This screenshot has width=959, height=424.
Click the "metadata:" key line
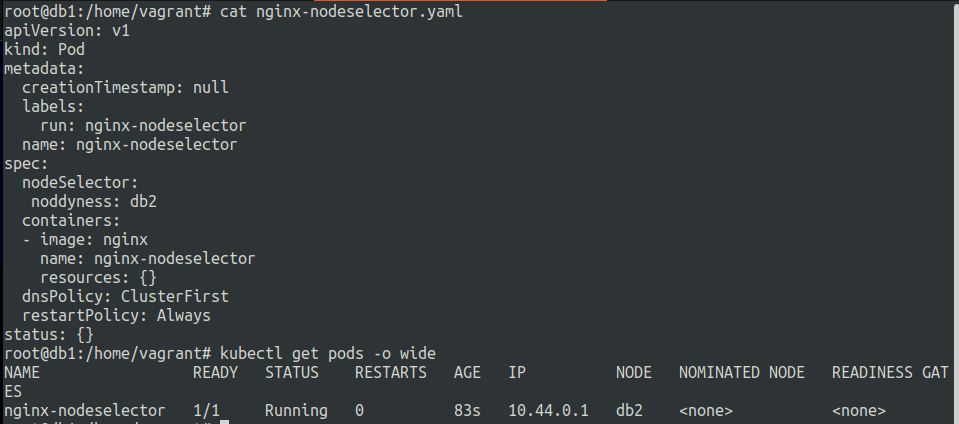click(44, 69)
